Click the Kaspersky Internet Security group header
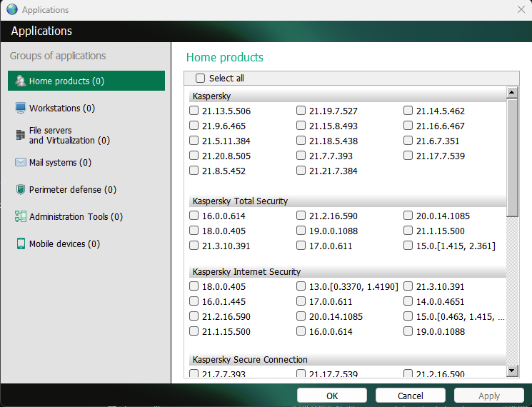This screenshot has width=532, height=407. 348,271
